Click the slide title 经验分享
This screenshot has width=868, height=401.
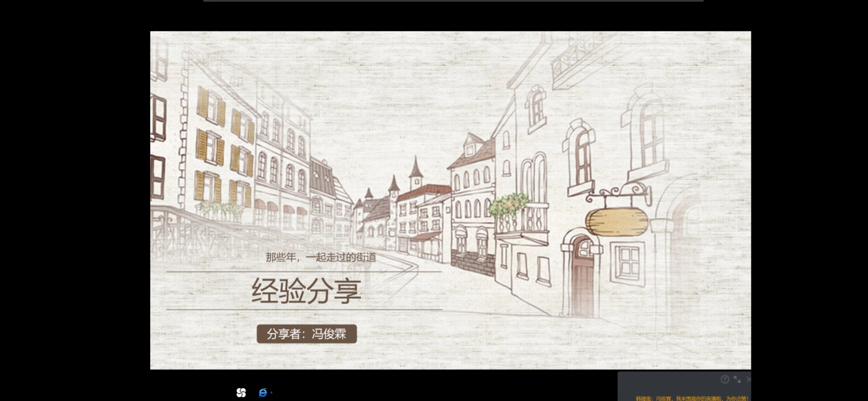pyautogui.click(x=306, y=291)
